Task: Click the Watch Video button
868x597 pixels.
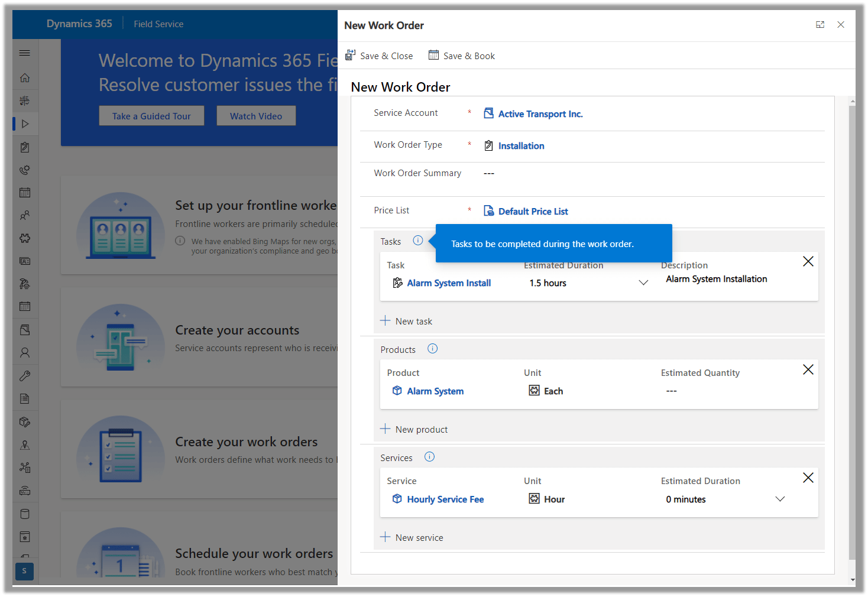Action: click(256, 116)
